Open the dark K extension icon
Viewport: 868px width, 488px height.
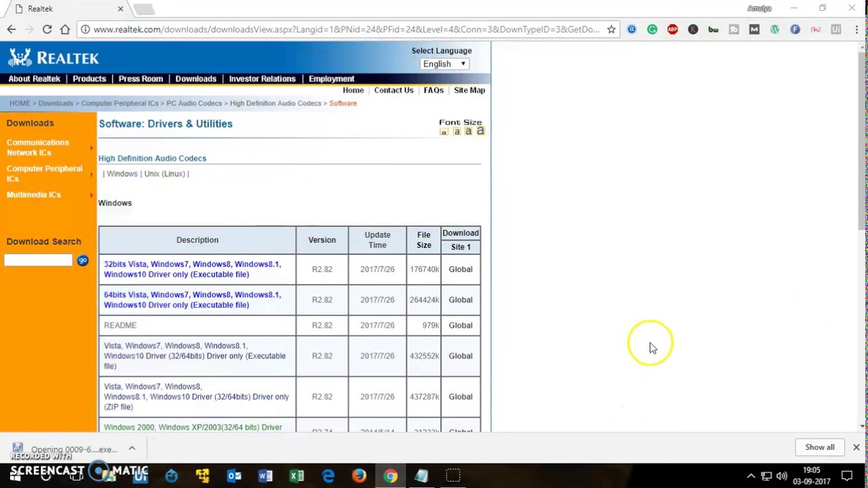click(693, 29)
